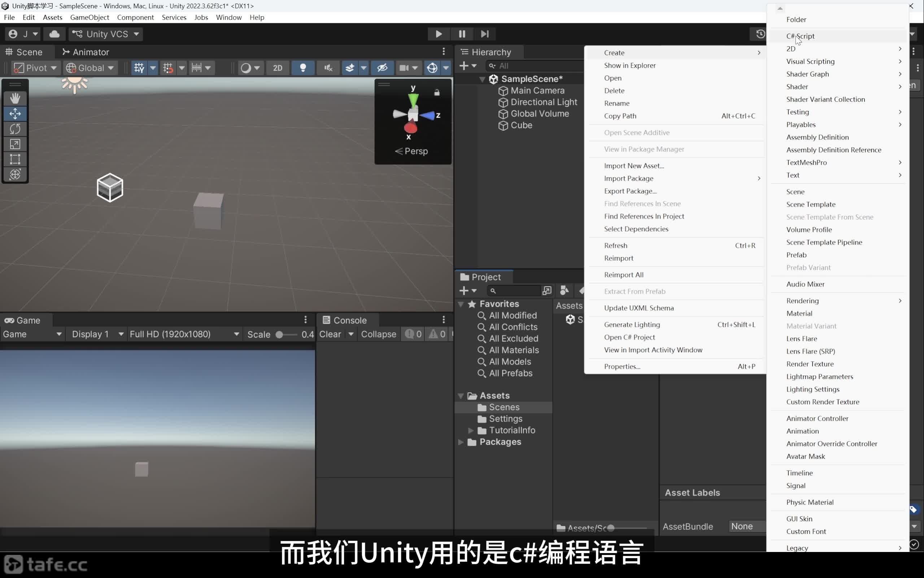Select the Move tool
Viewport: 924px width, 578px height.
click(15, 113)
